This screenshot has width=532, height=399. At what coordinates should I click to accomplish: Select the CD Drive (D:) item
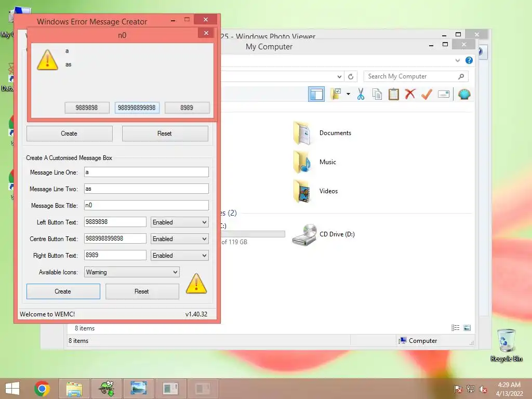(x=323, y=234)
